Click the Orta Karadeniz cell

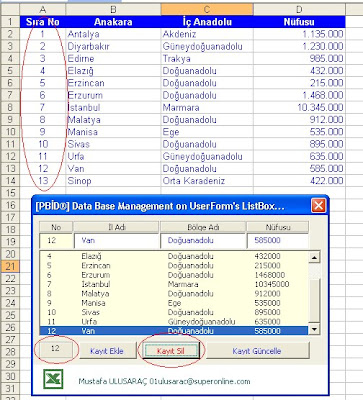tap(207, 181)
